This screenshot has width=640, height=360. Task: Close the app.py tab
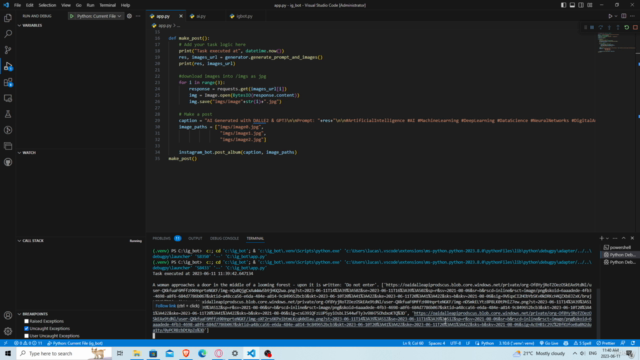181,16
